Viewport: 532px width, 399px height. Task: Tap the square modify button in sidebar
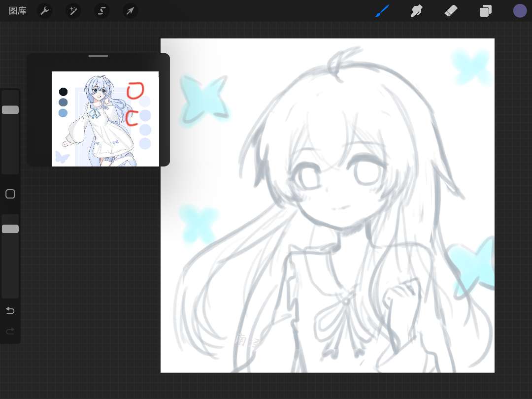click(x=10, y=194)
